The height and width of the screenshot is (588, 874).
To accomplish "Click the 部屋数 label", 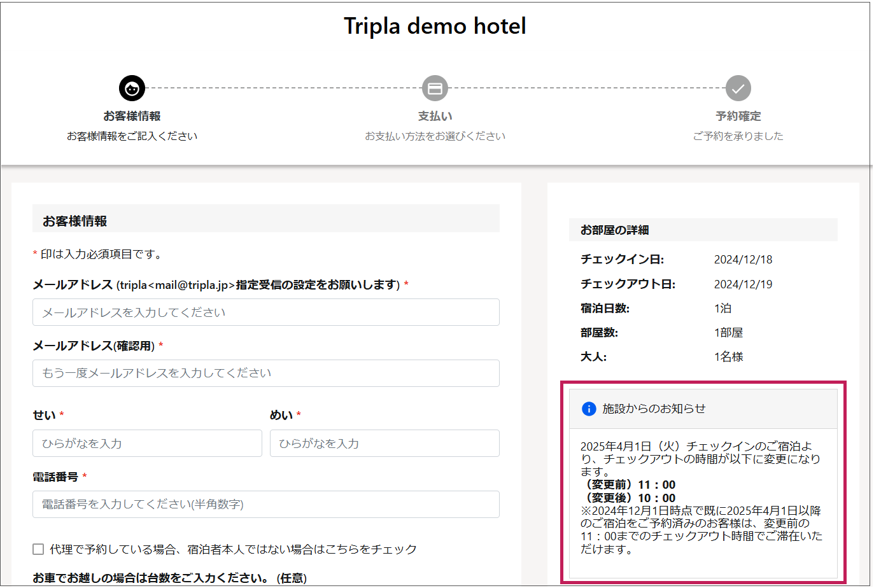I will tap(599, 333).
